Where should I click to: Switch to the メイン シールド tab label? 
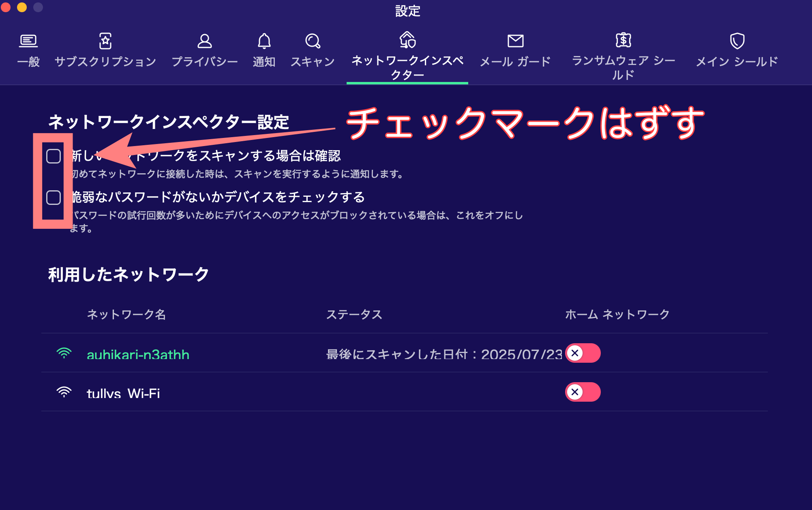tap(737, 62)
